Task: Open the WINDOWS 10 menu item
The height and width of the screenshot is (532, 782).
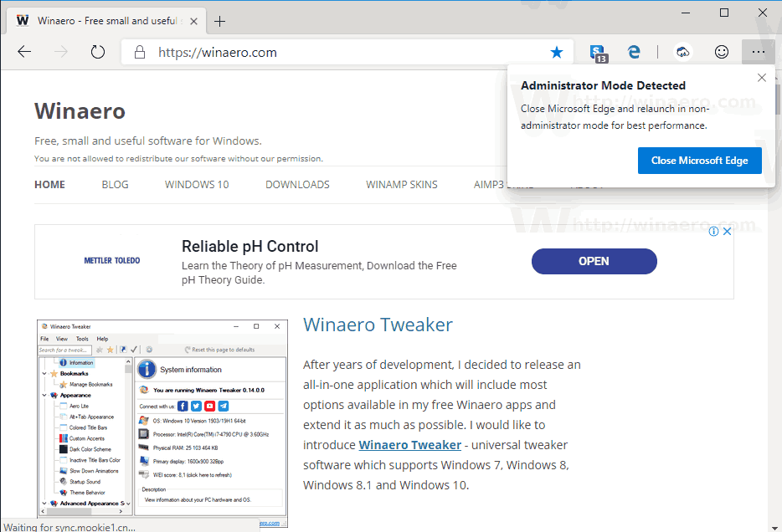Action: tap(197, 185)
